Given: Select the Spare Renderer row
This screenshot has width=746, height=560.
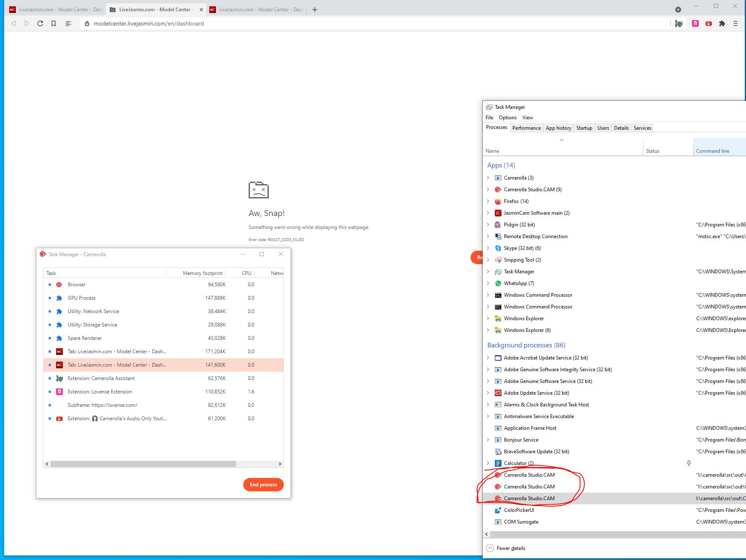Looking at the screenshot, I should click(163, 338).
